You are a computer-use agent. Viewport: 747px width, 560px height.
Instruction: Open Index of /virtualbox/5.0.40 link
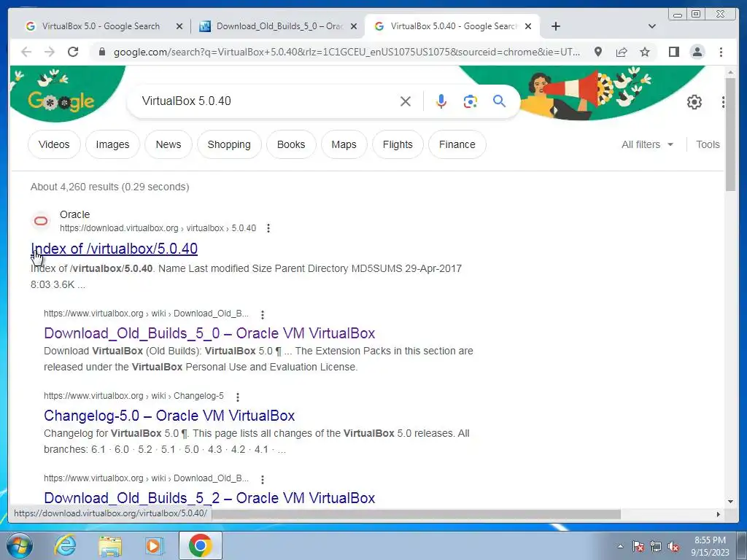tap(114, 249)
